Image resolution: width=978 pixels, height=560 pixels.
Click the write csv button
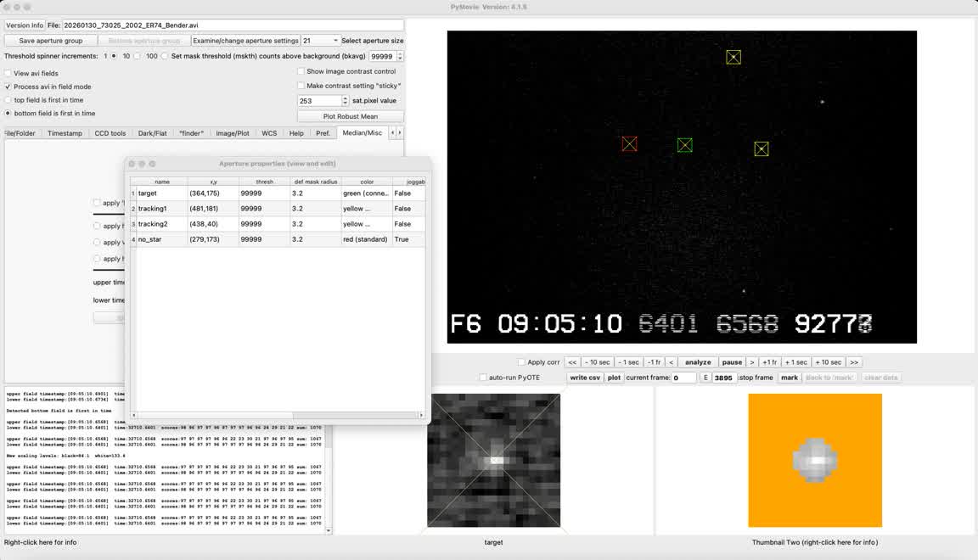tap(585, 378)
